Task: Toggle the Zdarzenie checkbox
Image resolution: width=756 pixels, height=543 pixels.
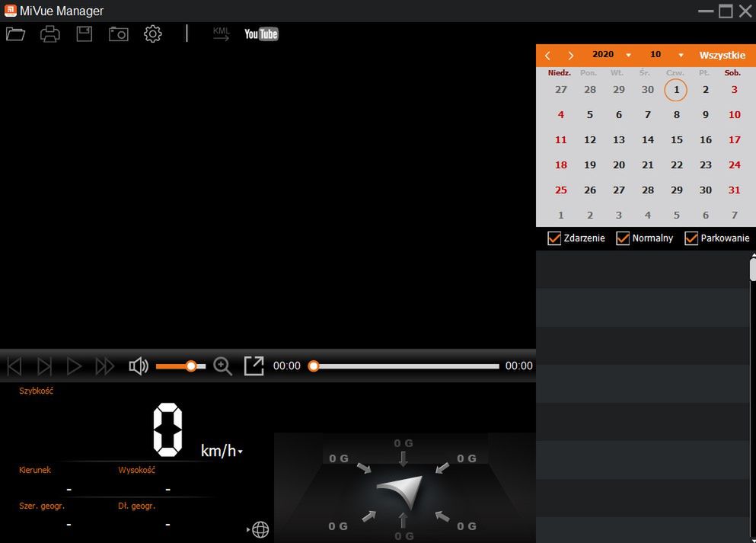Action: [x=554, y=238]
